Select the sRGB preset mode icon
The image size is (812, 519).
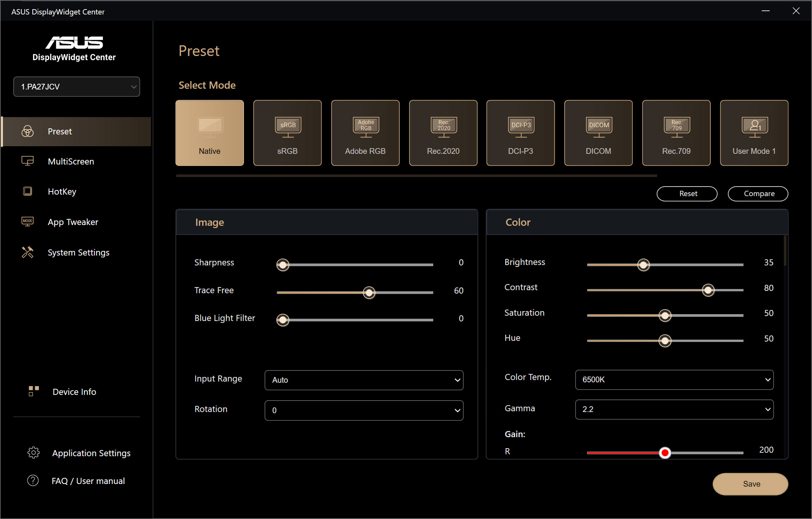click(288, 126)
